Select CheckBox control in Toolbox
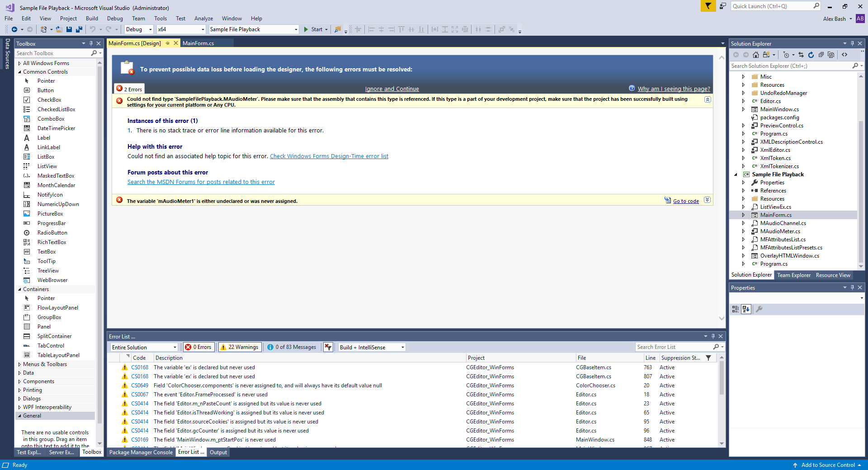Viewport: 868px width, 470px height. [49, 100]
